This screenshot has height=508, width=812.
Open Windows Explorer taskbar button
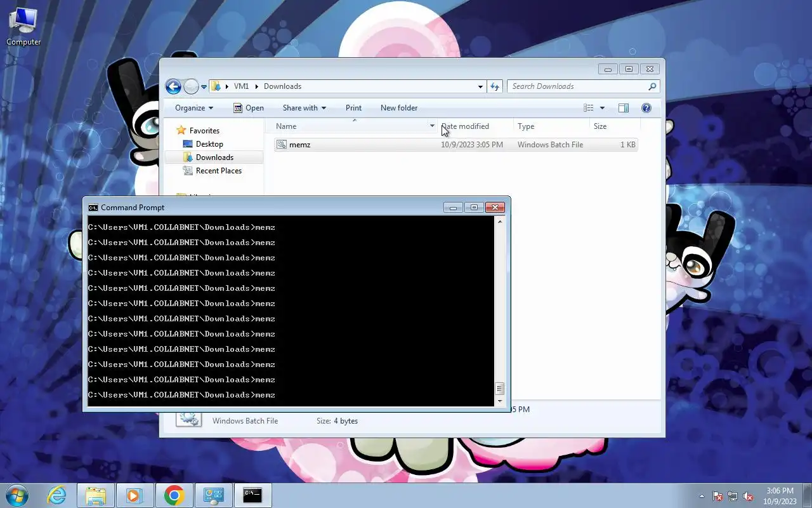[x=96, y=495]
